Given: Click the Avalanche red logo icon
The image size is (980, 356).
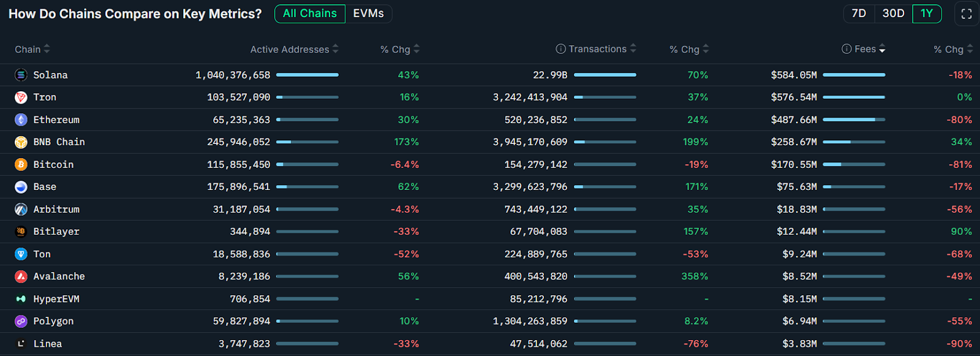Looking at the screenshot, I should 21,276.
